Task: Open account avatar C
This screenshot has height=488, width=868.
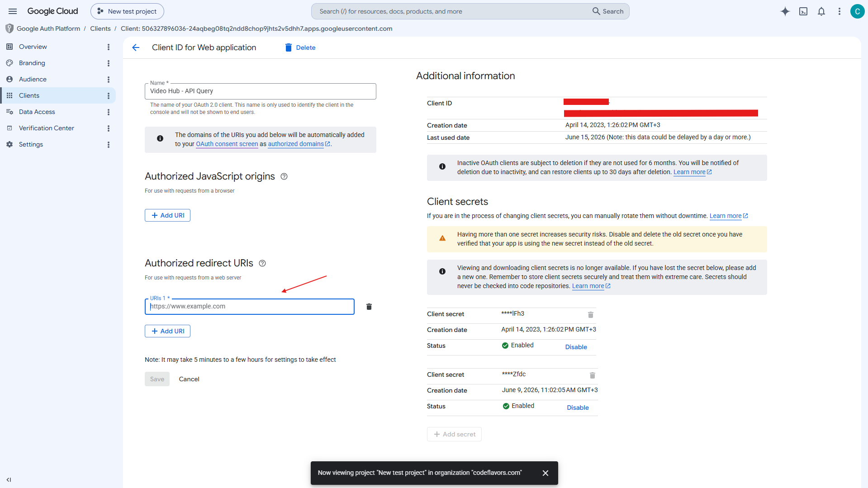Action: point(857,11)
